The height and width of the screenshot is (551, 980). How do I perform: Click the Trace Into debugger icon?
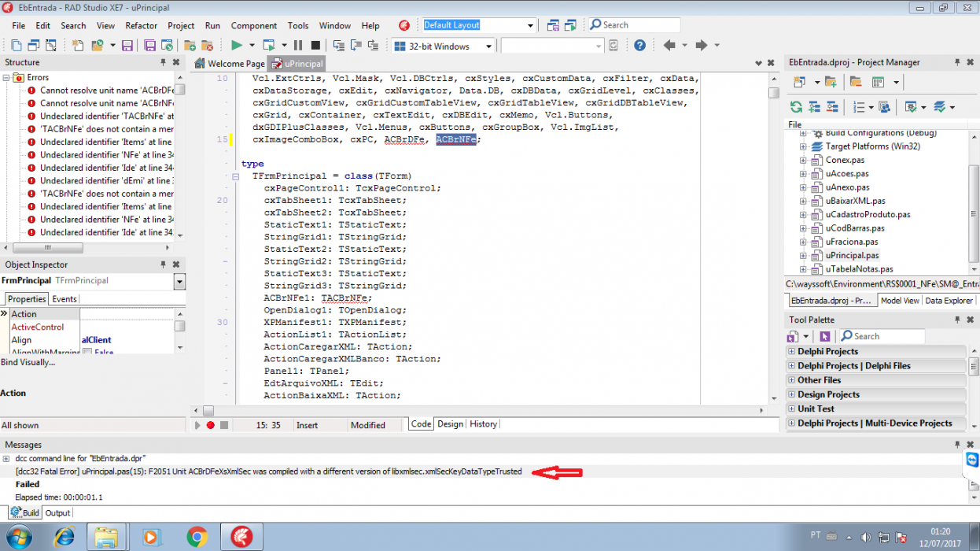[x=339, y=46]
